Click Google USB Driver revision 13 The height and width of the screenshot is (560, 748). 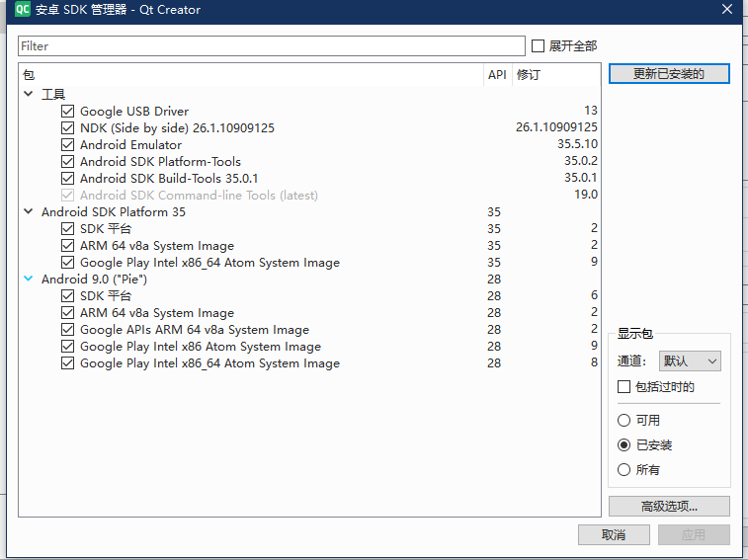tap(591, 111)
